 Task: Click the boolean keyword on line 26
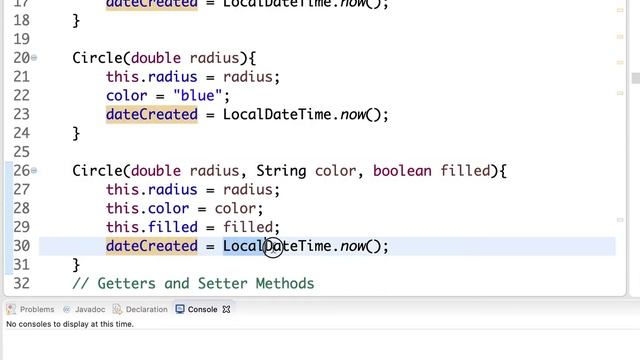(402, 171)
